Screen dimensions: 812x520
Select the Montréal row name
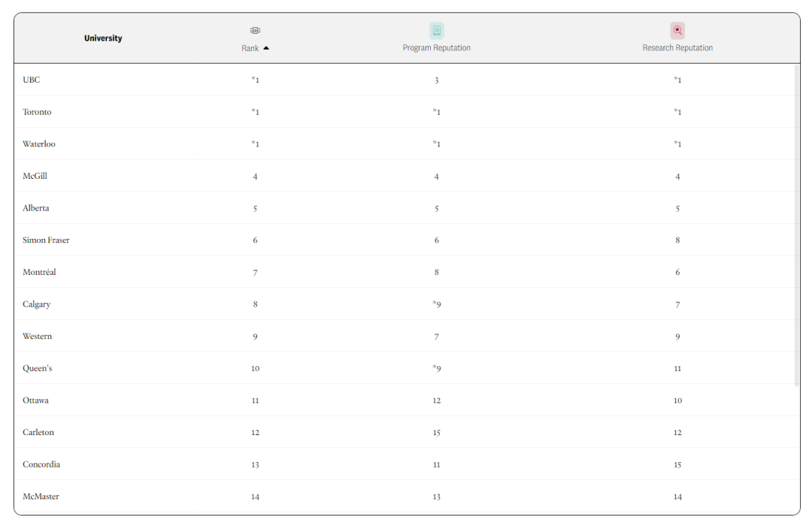39,272
